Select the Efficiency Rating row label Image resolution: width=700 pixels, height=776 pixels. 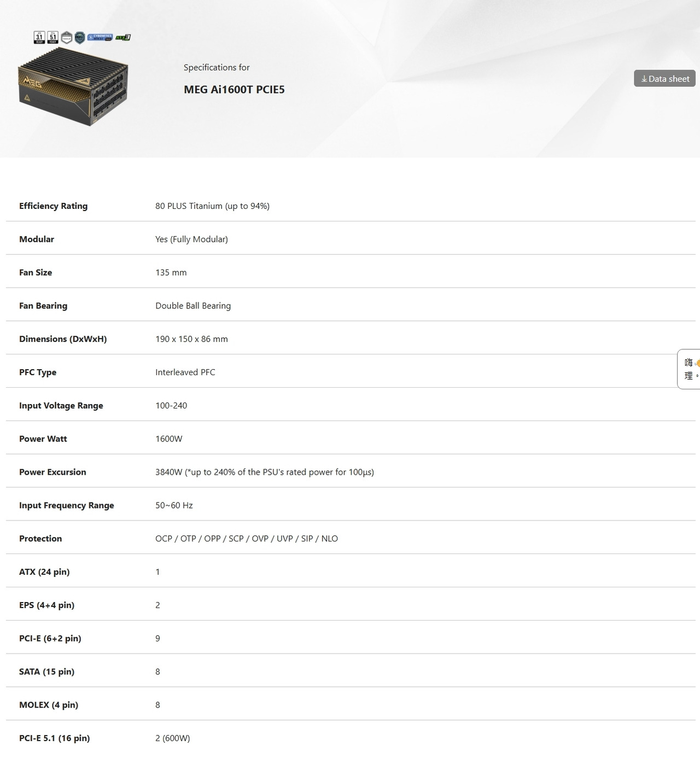point(53,206)
